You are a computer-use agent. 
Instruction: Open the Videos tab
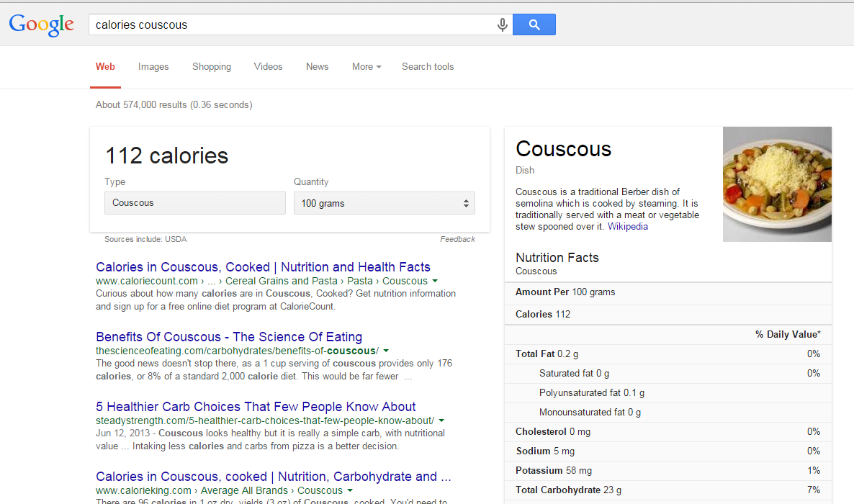click(268, 66)
